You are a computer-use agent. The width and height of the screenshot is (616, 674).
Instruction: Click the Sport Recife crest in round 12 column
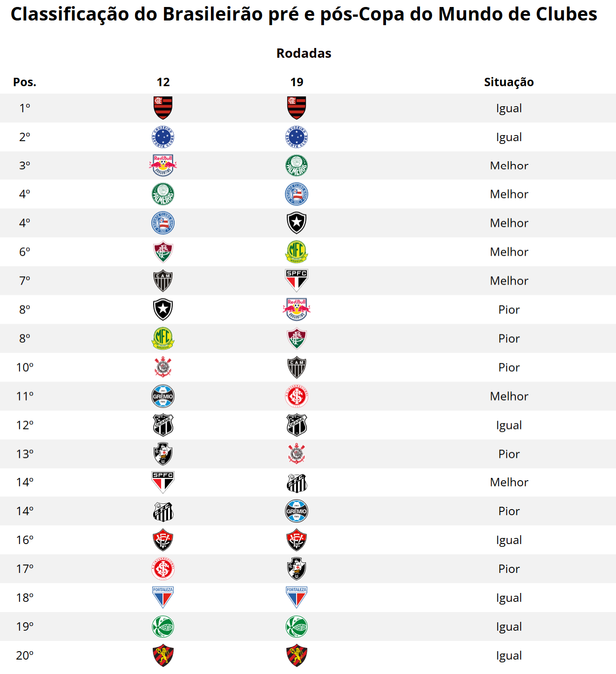pyautogui.click(x=163, y=655)
